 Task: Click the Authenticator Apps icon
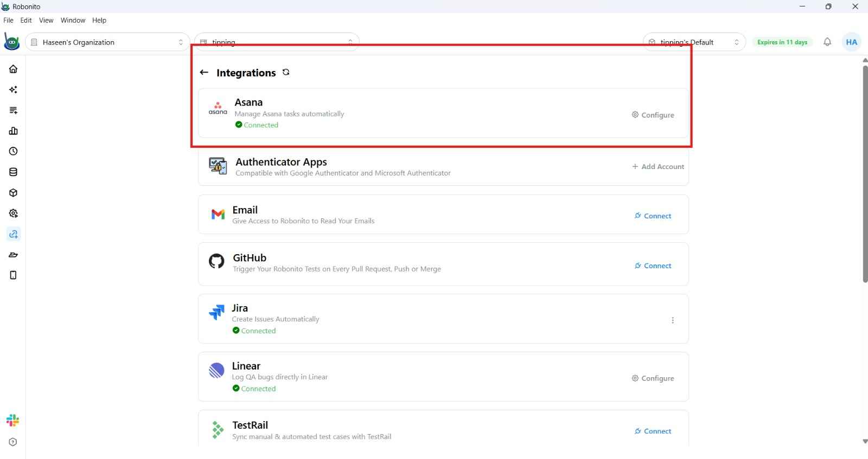(x=218, y=166)
